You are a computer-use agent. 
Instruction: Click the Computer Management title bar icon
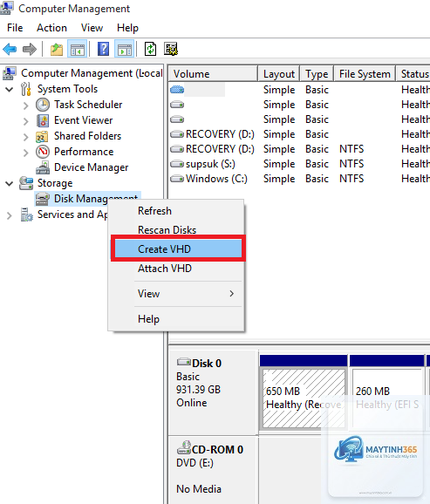[x=6, y=9]
